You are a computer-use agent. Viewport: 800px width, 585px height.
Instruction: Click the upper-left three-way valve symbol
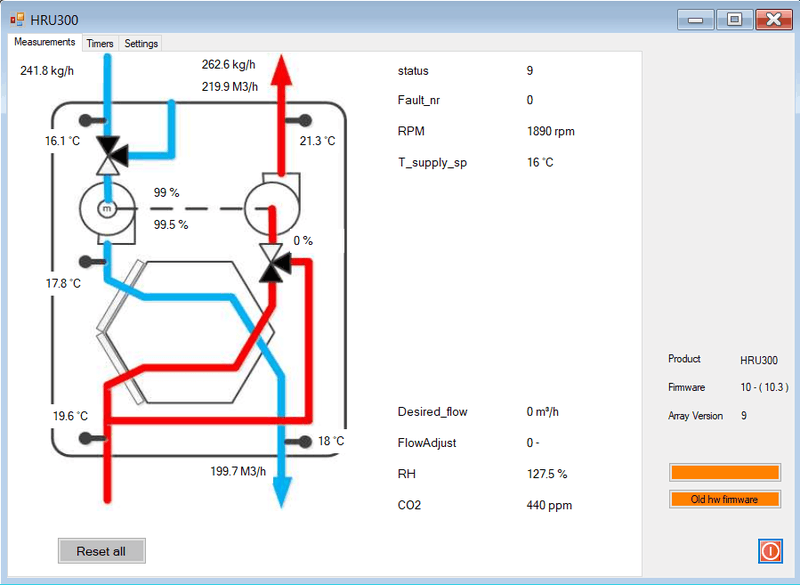tap(111, 155)
